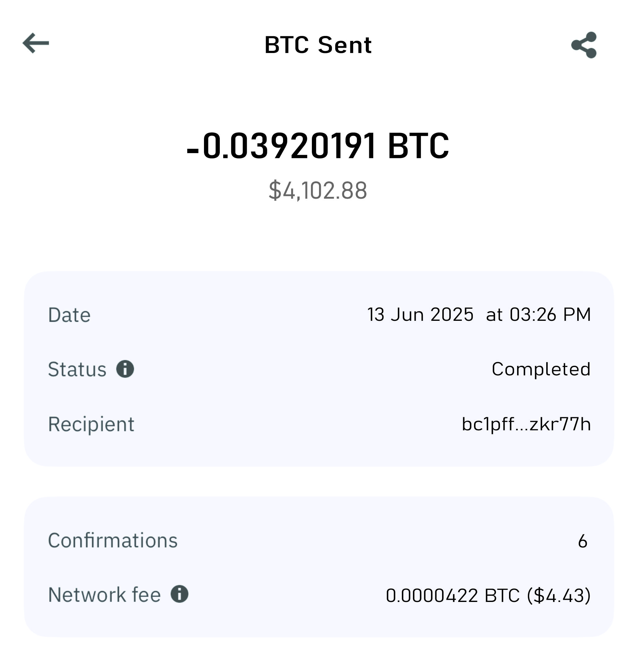Tap the share icon
Screen dimensions: 638x672
point(584,45)
